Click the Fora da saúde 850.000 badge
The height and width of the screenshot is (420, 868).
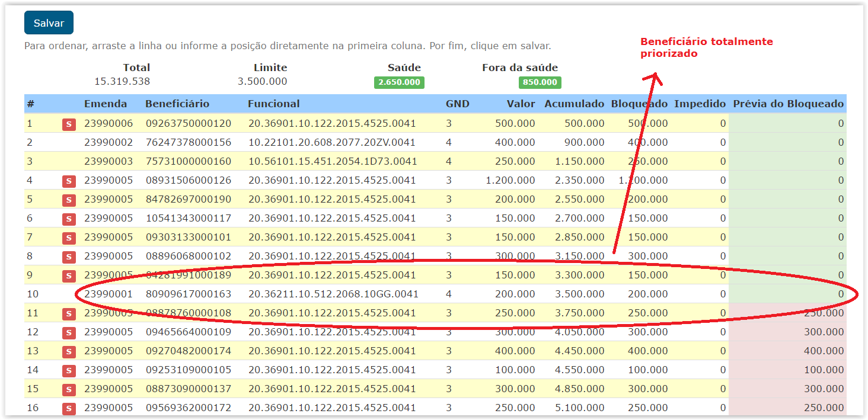coord(540,82)
